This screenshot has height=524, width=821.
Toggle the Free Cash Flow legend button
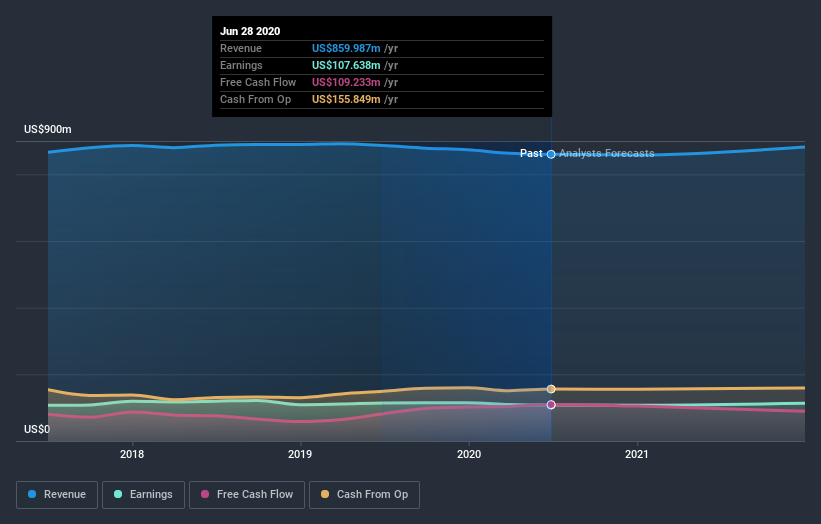[x=247, y=495]
